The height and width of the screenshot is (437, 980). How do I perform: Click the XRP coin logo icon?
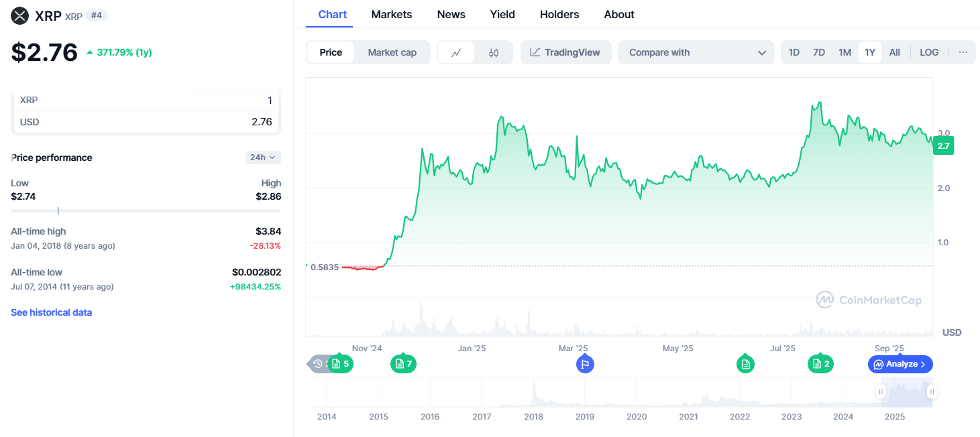[x=20, y=15]
